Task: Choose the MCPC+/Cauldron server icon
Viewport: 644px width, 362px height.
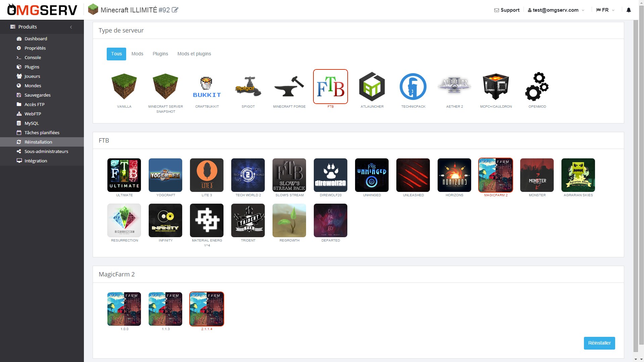Action: point(496,87)
